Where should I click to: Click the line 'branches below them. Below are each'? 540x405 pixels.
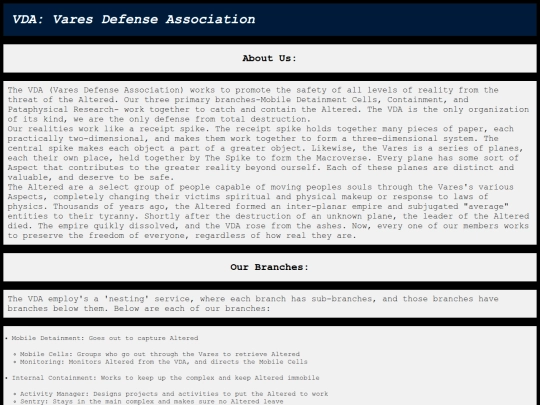[x=139, y=308]
